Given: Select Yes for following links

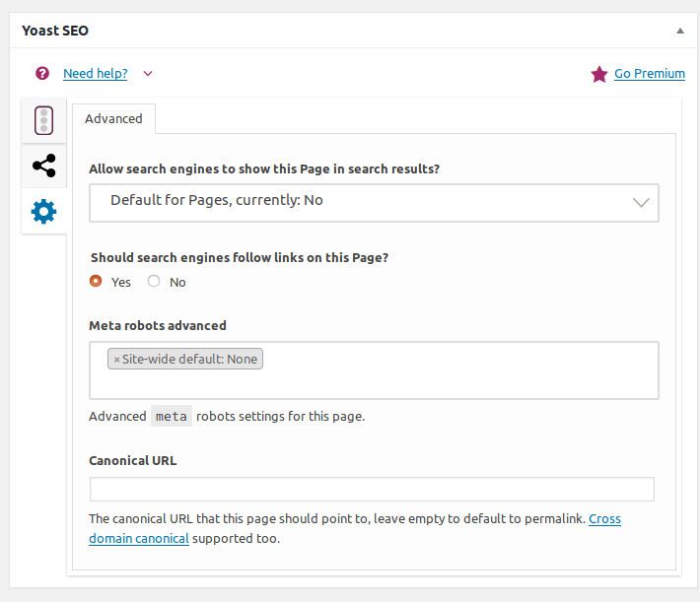Looking at the screenshot, I should tap(96, 281).
